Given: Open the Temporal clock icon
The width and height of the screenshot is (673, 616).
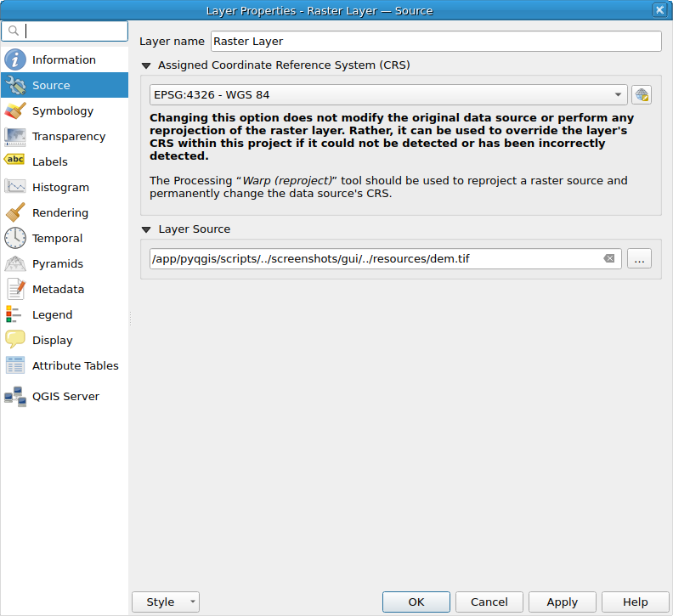Looking at the screenshot, I should pos(15,238).
